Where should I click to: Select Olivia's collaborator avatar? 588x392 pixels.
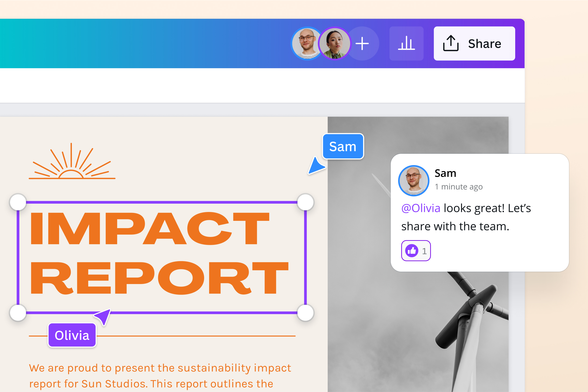(x=335, y=43)
